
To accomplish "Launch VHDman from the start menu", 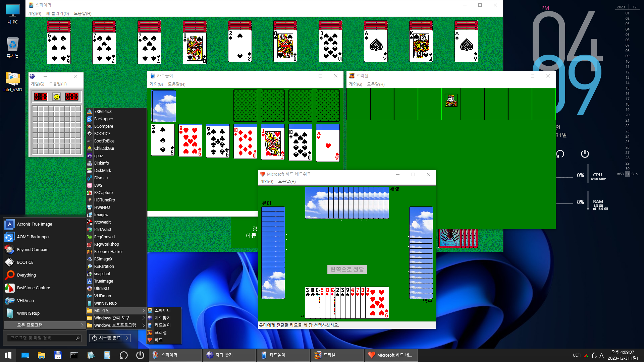I will click(44, 301).
